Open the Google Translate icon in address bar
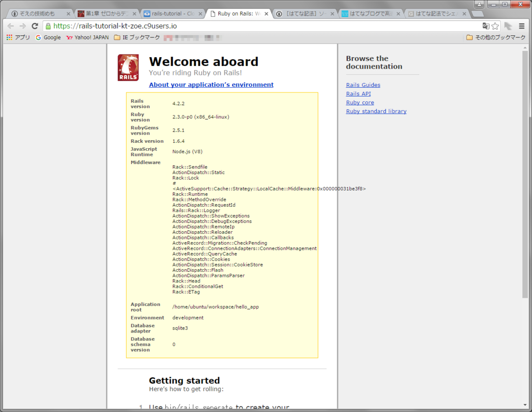Viewport: 532px width, 412px height. tap(486, 26)
